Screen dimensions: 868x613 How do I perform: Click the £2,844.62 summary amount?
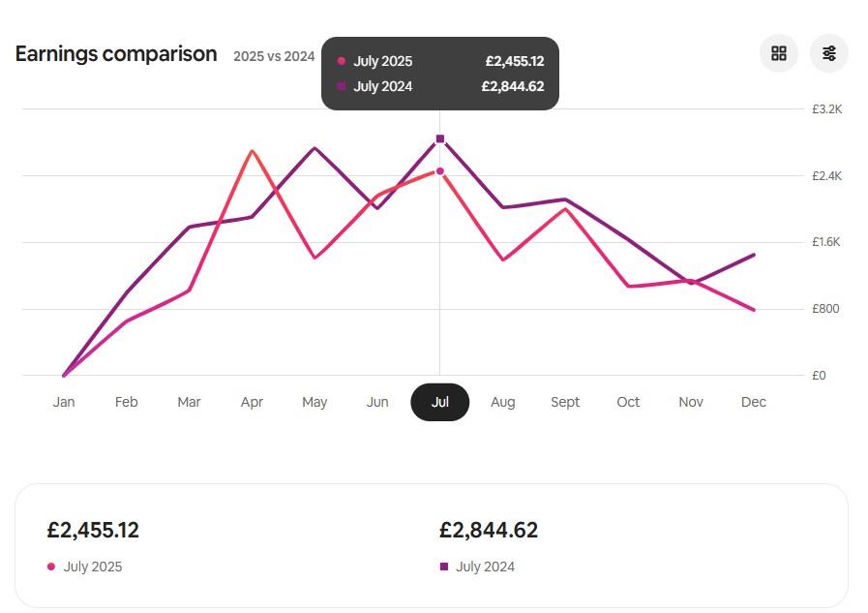point(489,531)
